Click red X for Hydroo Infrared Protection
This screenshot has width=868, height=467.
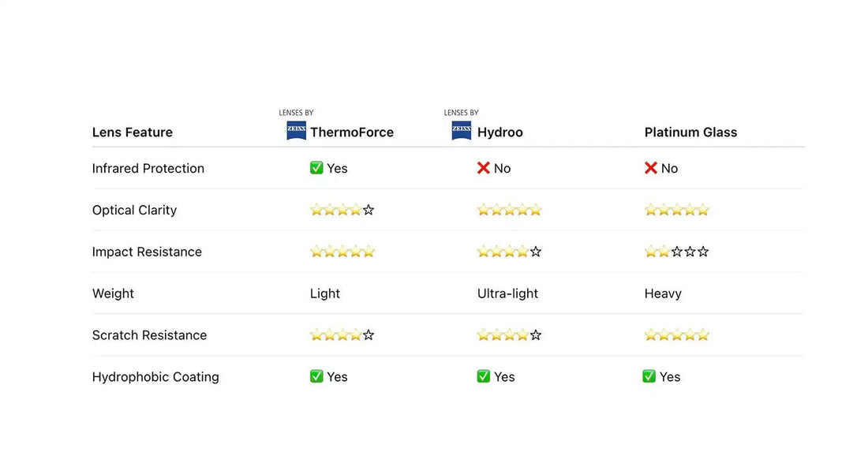coord(484,168)
